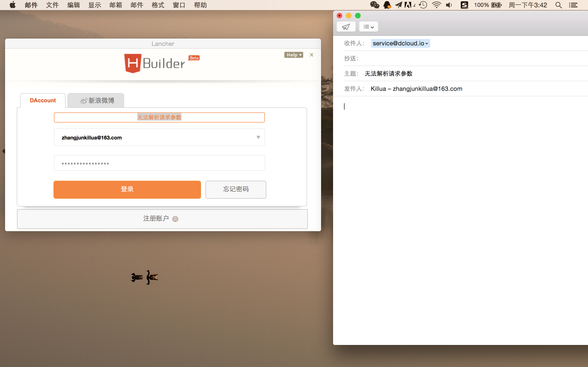Open the Notification Center list icon
588x367 pixels.
pyautogui.click(x=573, y=5)
